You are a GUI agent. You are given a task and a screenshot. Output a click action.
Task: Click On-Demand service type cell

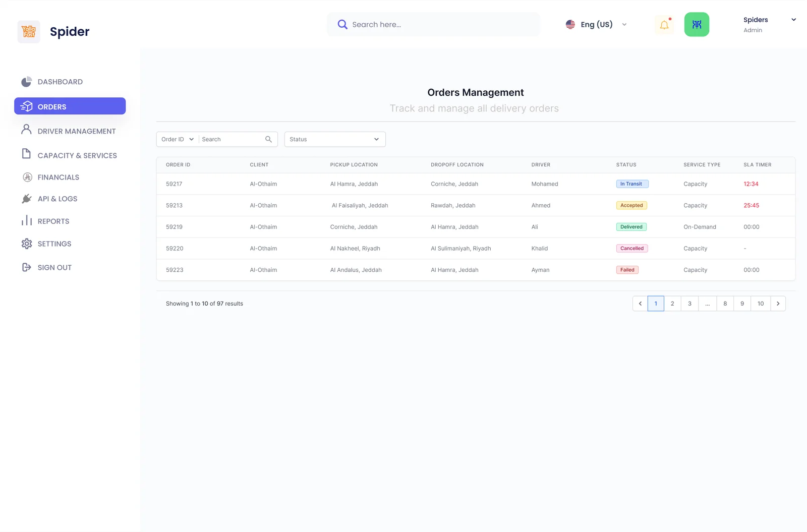(x=700, y=227)
